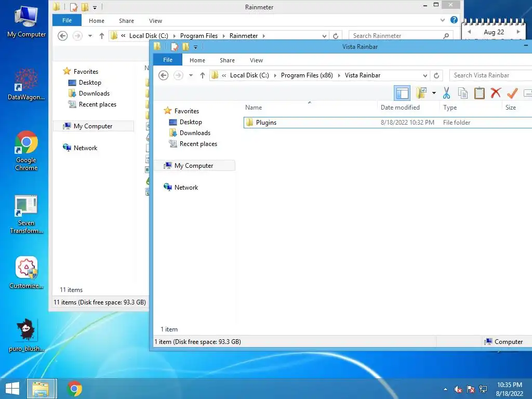Open Google Chrome desktop shortcut
The height and width of the screenshot is (399, 532).
pyautogui.click(x=26, y=151)
